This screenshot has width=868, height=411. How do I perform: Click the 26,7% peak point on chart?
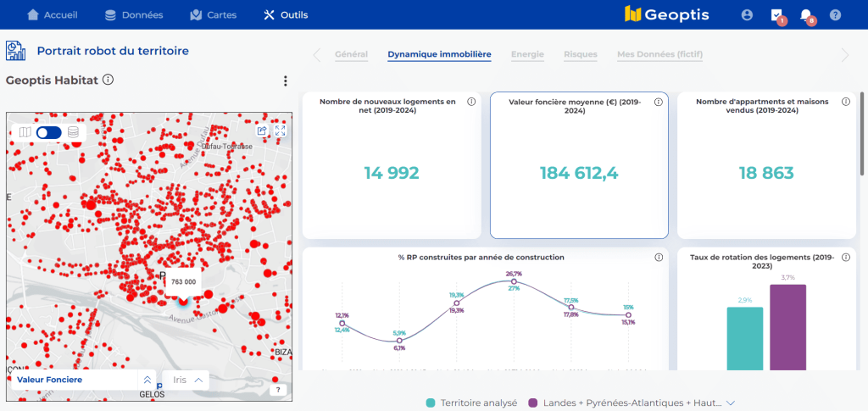pos(514,281)
